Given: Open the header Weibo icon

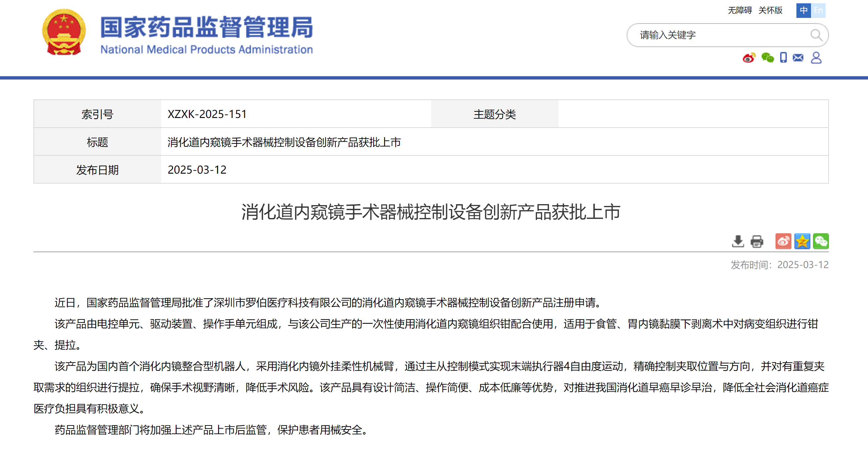Looking at the screenshot, I should point(749,58).
